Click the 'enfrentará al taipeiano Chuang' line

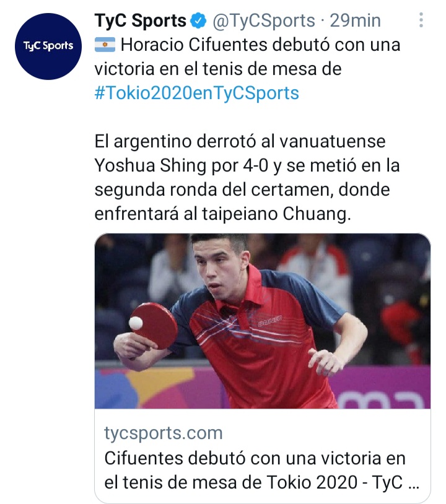[222, 214]
